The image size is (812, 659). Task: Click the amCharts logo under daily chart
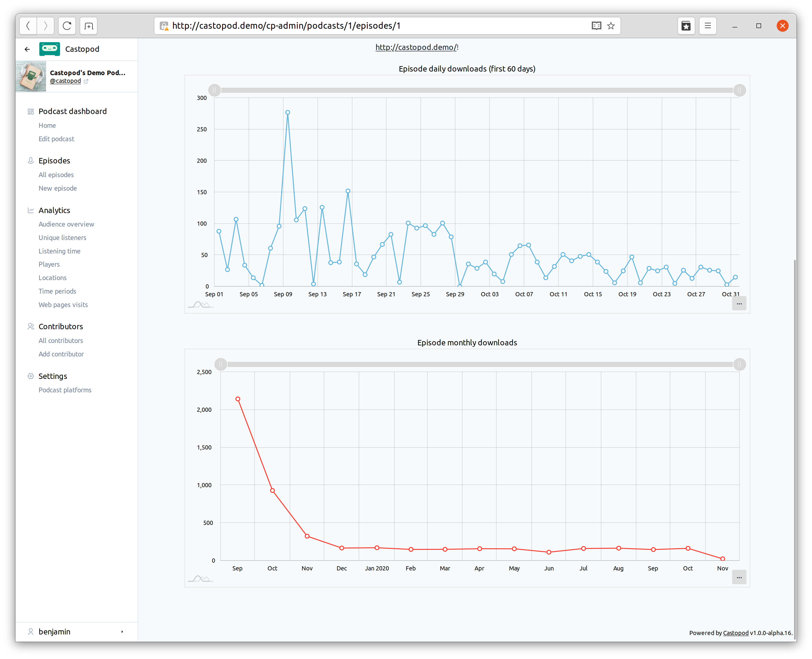(200, 304)
